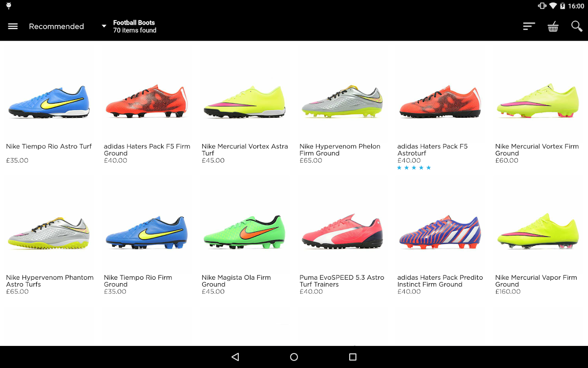588x368 pixels.
Task: Open the notification icon in status bar
Action: (x=9, y=6)
